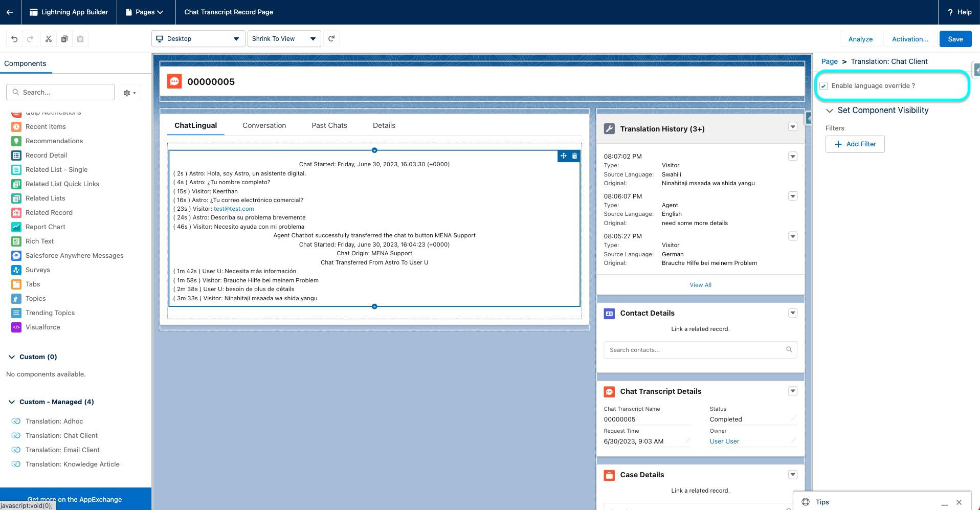Viewport: 980px width, 510px height.
Task: Cut the selected component
Action: [49, 39]
